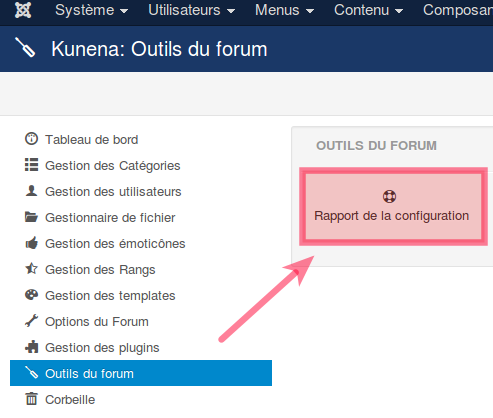Go to Options du Forum link
This screenshot has height=418, width=493.
97,322
